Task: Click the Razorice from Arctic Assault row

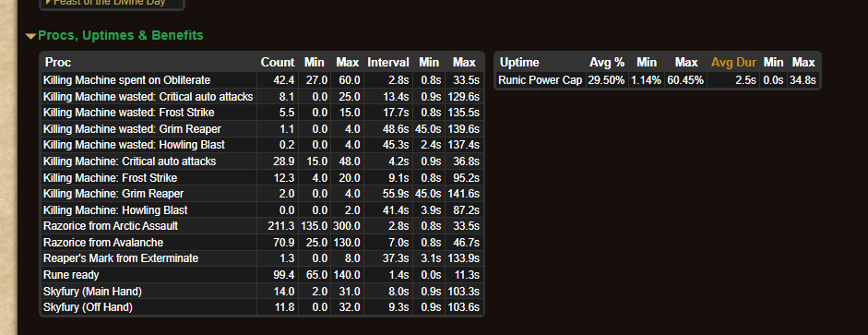Action: tap(262, 226)
